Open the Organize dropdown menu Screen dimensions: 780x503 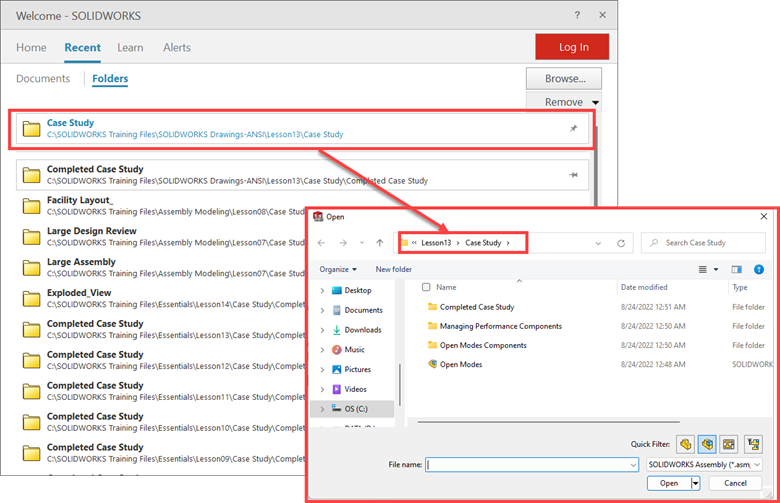tap(338, 269)
